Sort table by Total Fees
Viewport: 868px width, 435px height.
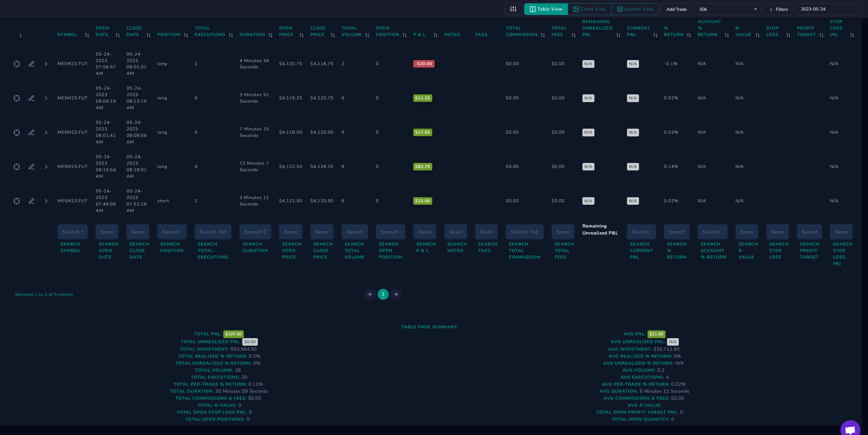573,35
